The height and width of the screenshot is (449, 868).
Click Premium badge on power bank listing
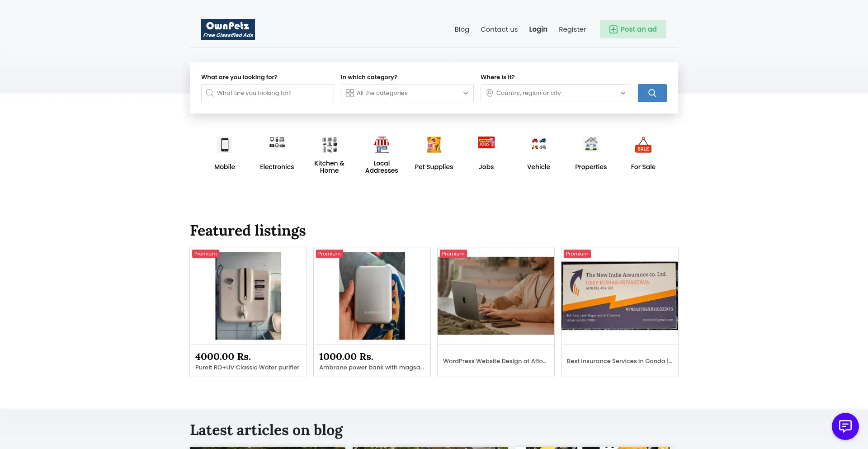click(x=330, y=254)
